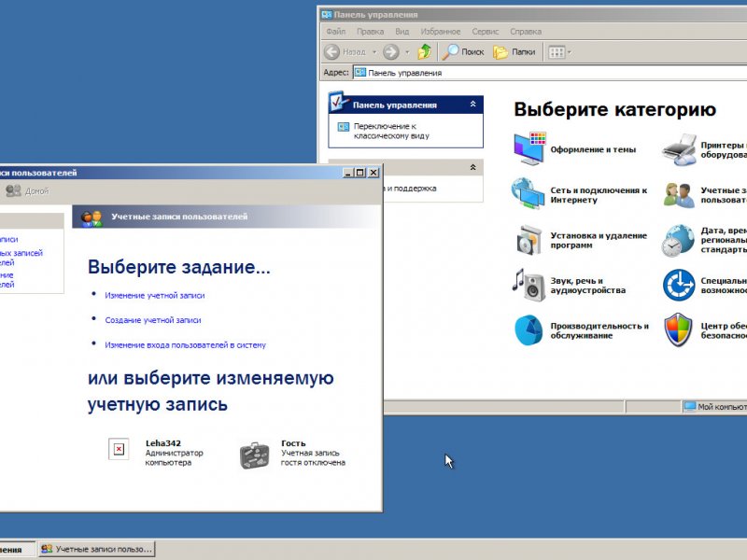Open Back history dropdown arrow
Image resolution: width=747 pixels, height=560 pixels.
(374, 52)
